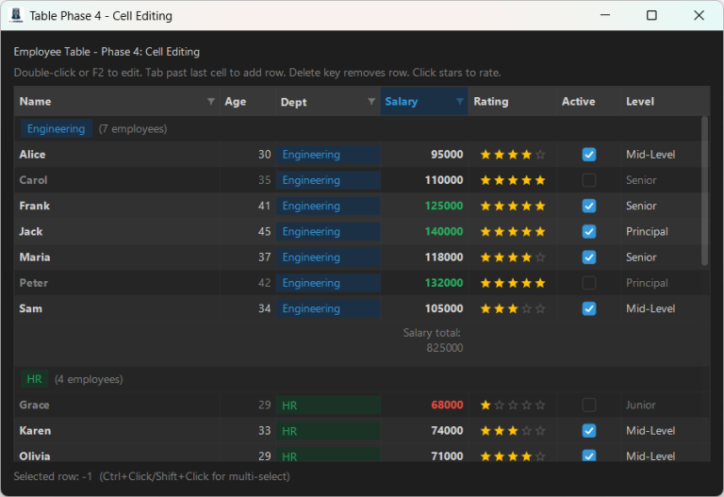This screenshot has width=724, height=497.
Task: Open Jack's Engineering department cell
Action: pyautogui.click(x=328, y=231)
